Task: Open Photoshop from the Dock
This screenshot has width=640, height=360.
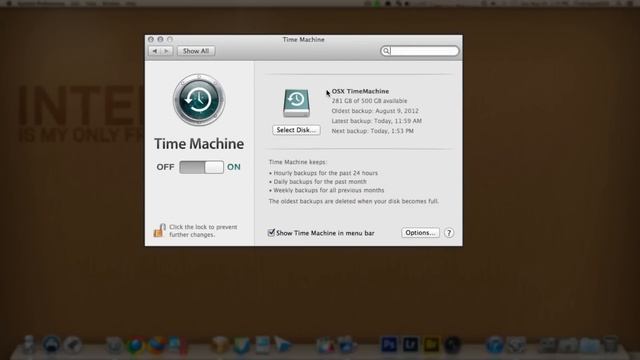Action: pos(389,344)
